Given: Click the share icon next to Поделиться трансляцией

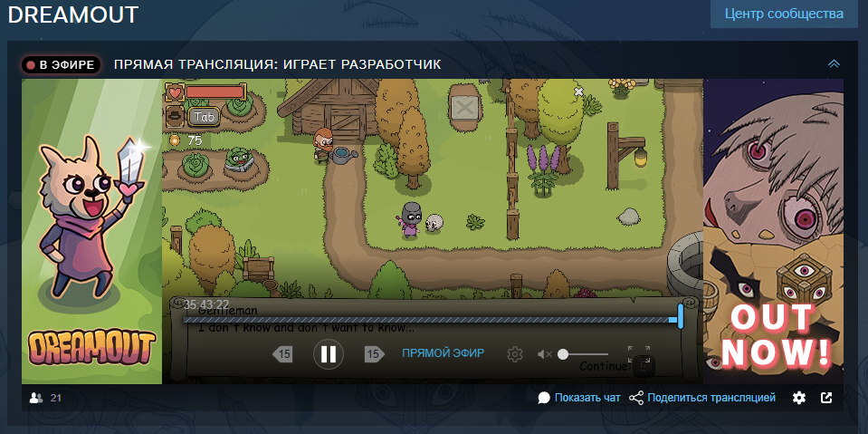Looking at the screenshot, I should (x=636, y=398).
